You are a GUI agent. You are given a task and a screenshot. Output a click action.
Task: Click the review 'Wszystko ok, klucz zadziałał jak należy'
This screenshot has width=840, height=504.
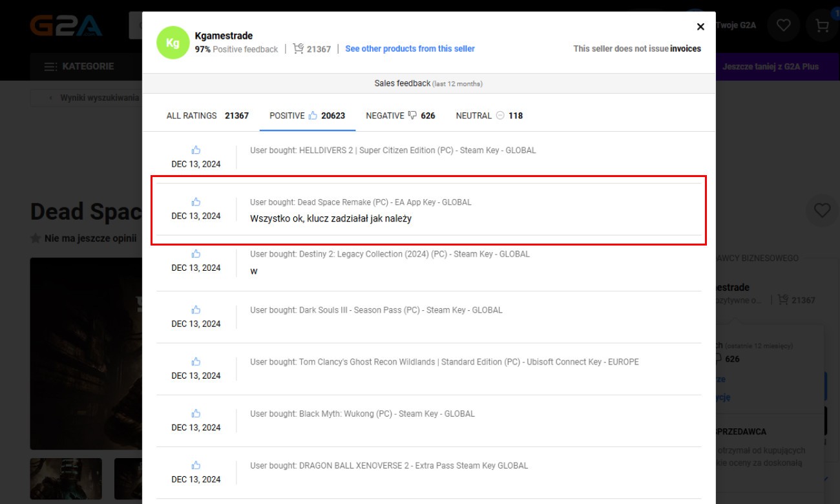[331, 218]
